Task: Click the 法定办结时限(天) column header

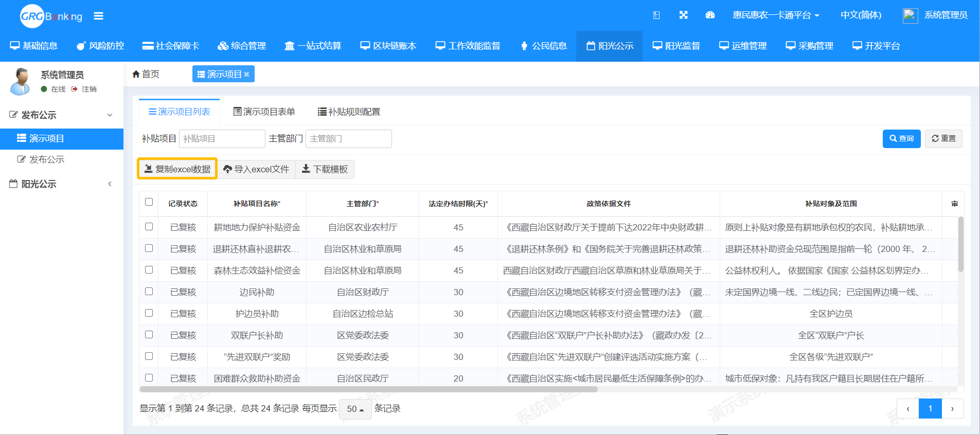Action: tap(458, 204)
